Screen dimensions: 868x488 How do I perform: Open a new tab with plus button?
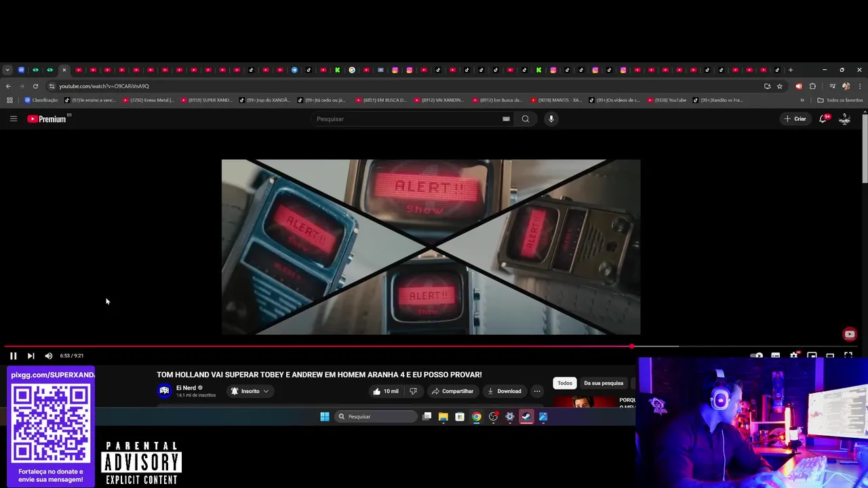tap(791, 70)
